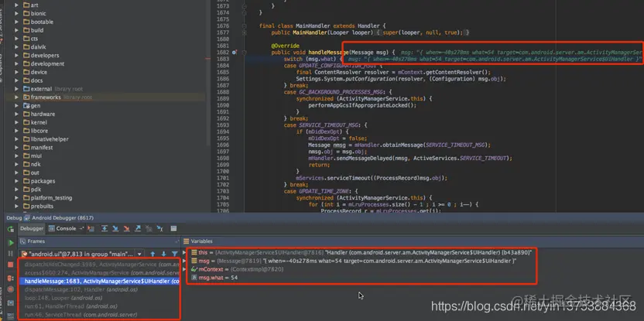Select the device folder

(35, 72)
